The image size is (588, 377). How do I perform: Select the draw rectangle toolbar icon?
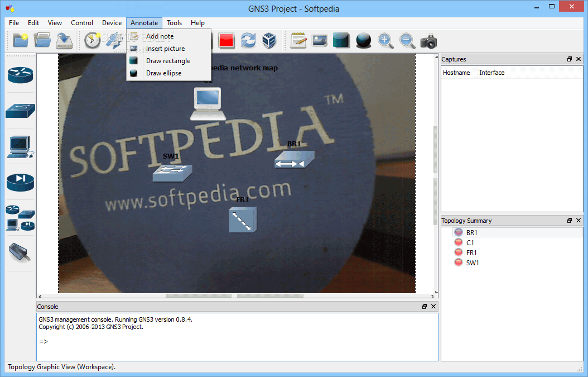tap(341, 40)
